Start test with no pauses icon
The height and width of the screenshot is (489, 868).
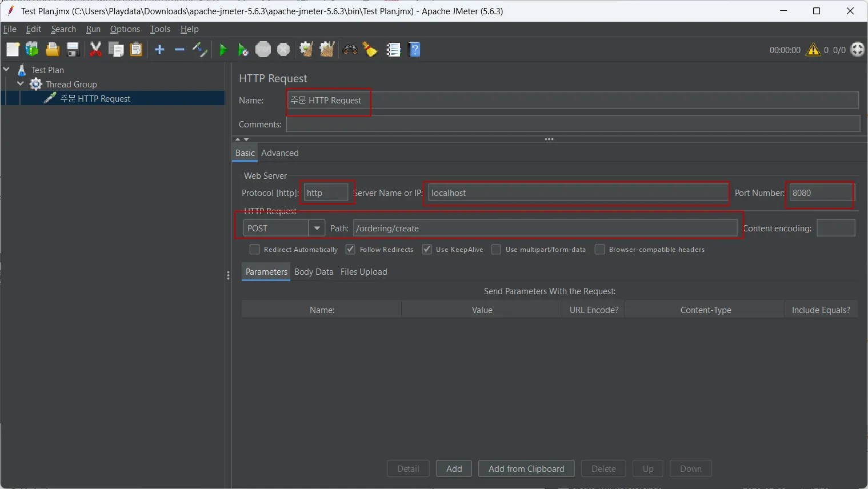[x=243, y=50]
